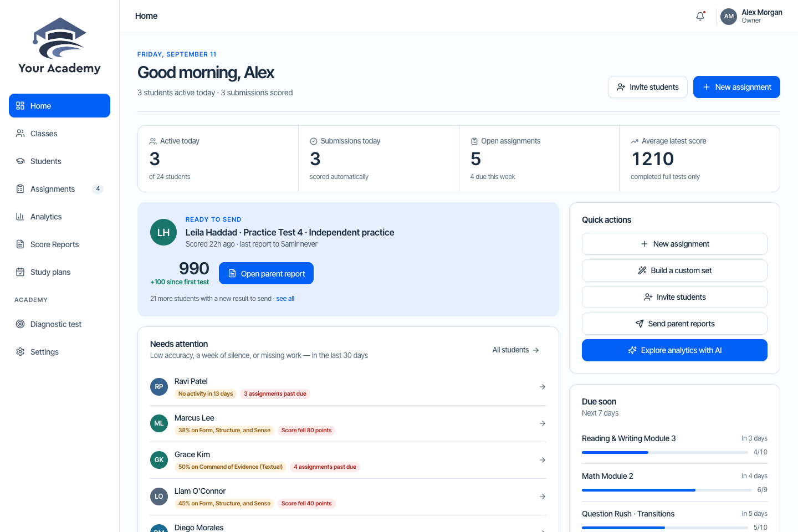Click the Assignments badge showing 4
Viewport: 798px width, 532px height.
pos(98,189)
